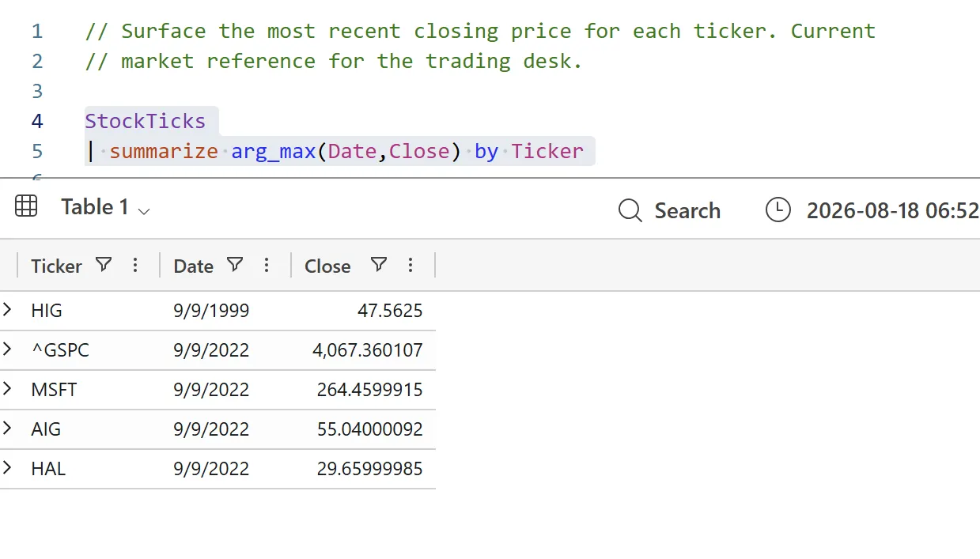Viewport: 980px width, 559px height.
Task: Click the 2026-08-18 06:52 timestamp
Action: [893, 210]
